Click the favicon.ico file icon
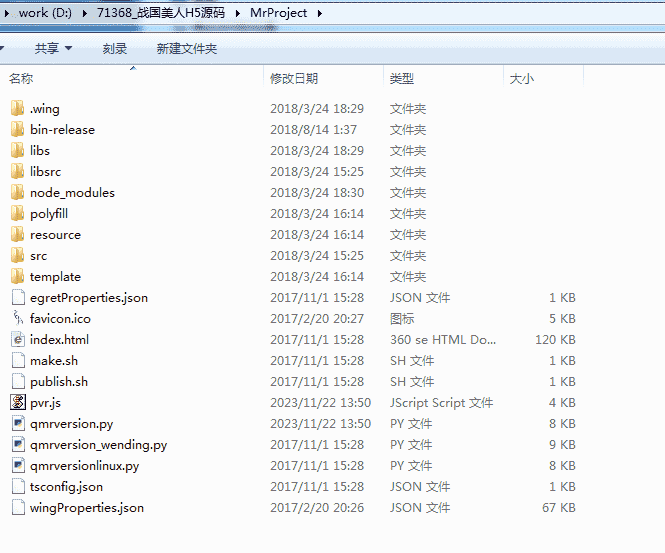 pyautogui.click(x=17, y=318)
